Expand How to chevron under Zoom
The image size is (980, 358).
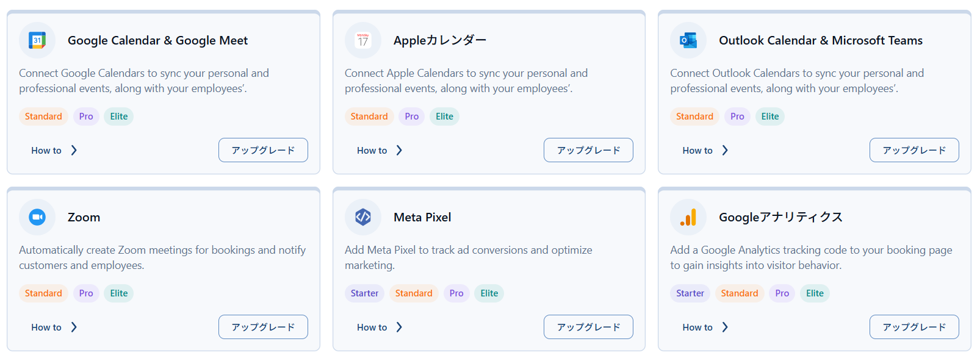(74, 327)
